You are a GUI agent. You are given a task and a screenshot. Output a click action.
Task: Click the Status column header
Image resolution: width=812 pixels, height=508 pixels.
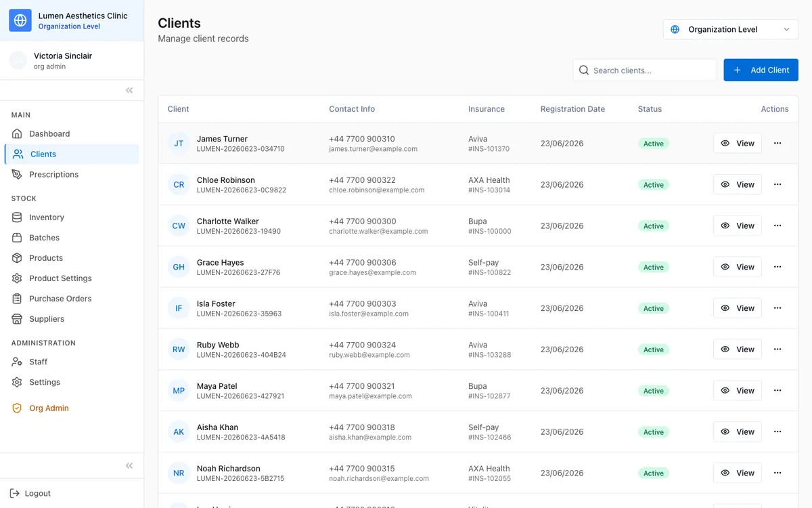[650, 109]
